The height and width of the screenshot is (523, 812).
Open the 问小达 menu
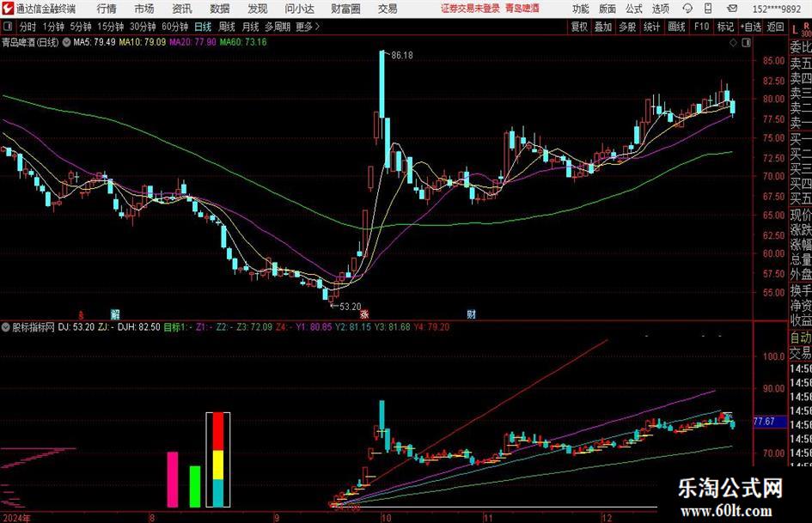point(299,9)
